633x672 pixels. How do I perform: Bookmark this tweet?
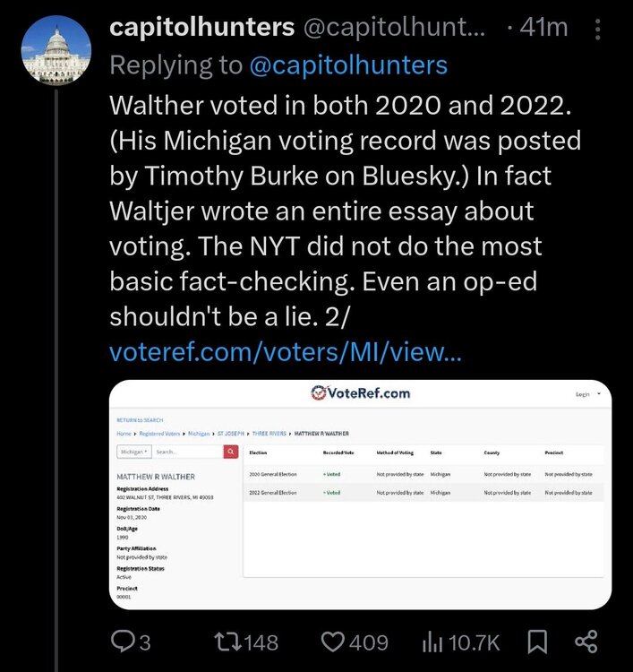click(537, 642)
